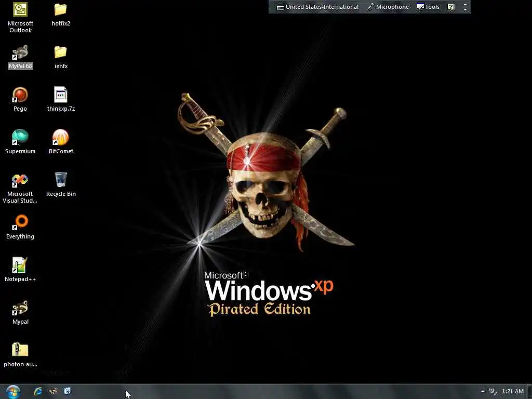Viewport: 532px width, 399px height.
Task: Select the Mypal desktop shortcut
Action: 20,312
